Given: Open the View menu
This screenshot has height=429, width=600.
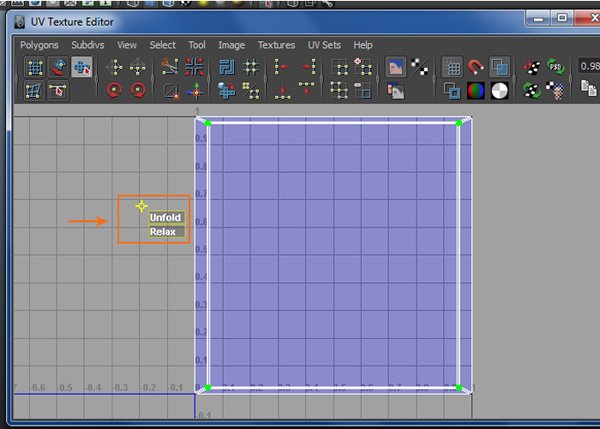Looking at the screenshot, I should (x=127, y=45).
